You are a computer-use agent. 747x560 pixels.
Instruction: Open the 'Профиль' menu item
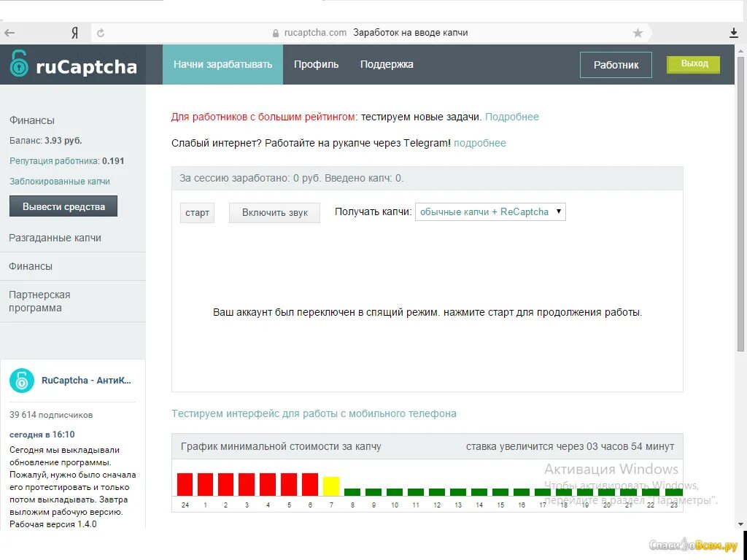coord(316,64)
